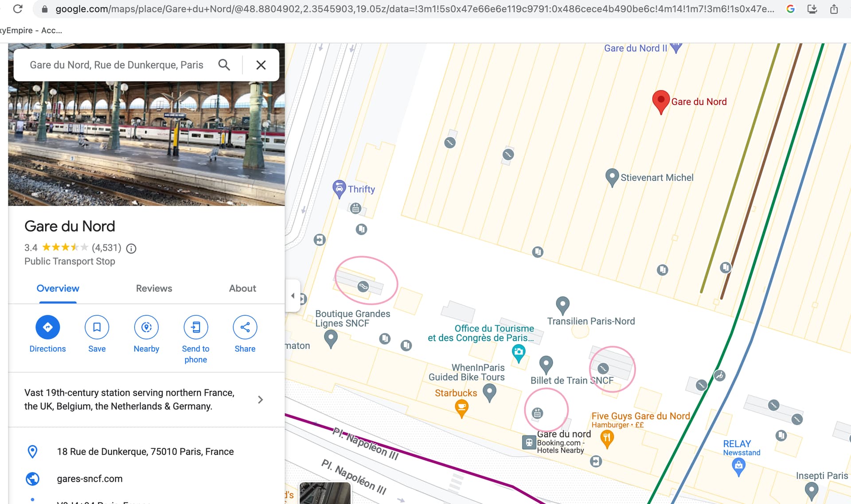Click the Starbucks cafe marker
This screenshot has width=851, height=504.
click(461, 408)
